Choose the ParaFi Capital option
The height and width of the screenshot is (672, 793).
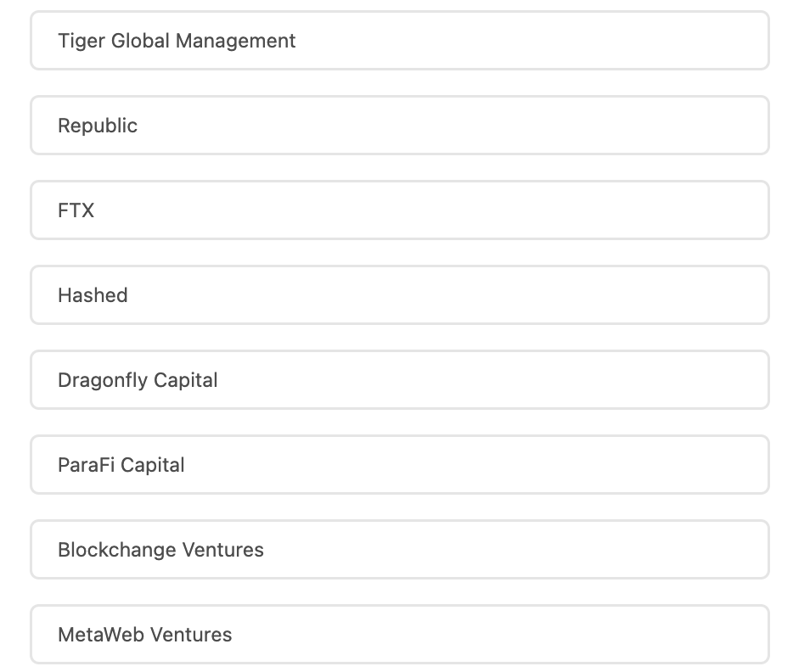point(399,465)
